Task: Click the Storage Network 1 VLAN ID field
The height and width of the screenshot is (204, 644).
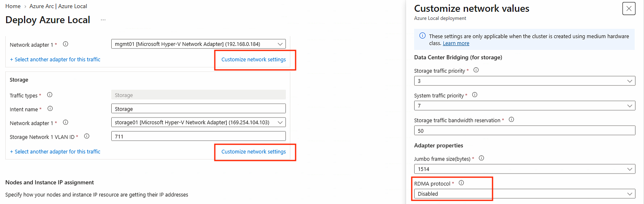Action: 199,136
